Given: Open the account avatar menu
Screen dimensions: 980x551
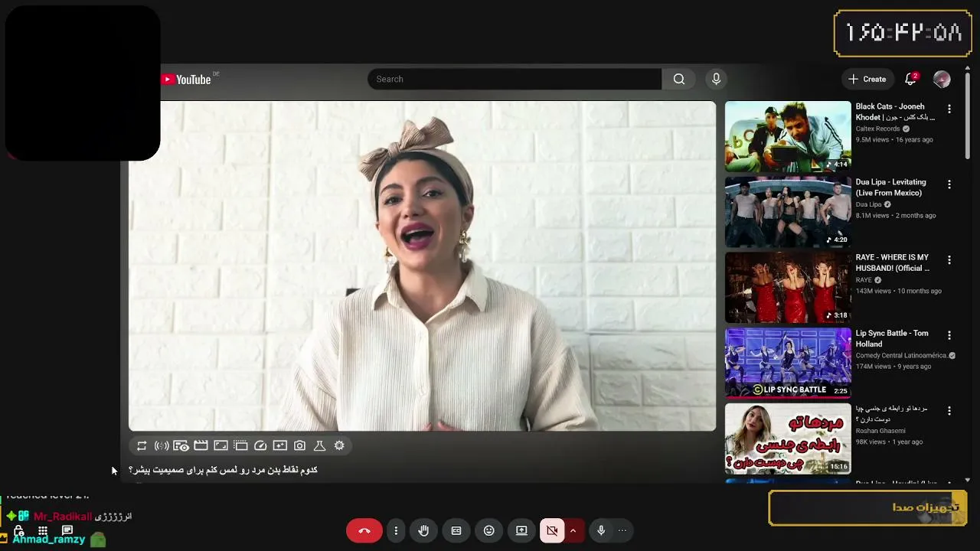Looking at the screenshot, I should pos(942,79).
